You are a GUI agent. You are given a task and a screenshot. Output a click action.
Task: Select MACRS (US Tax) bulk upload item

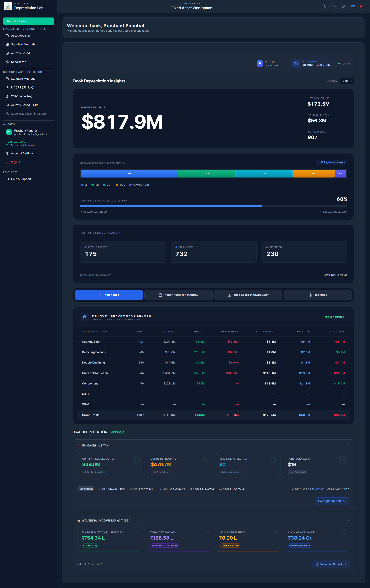point(22,87)
